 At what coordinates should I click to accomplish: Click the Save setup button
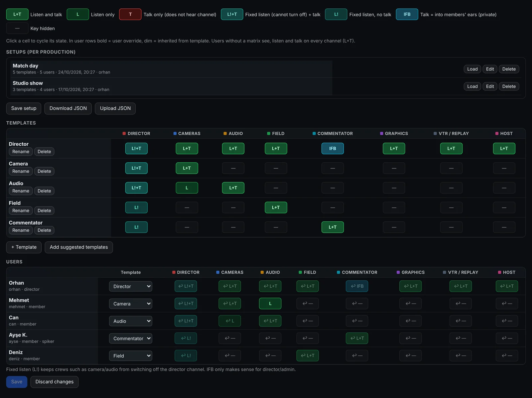click(x=24, y=108)
